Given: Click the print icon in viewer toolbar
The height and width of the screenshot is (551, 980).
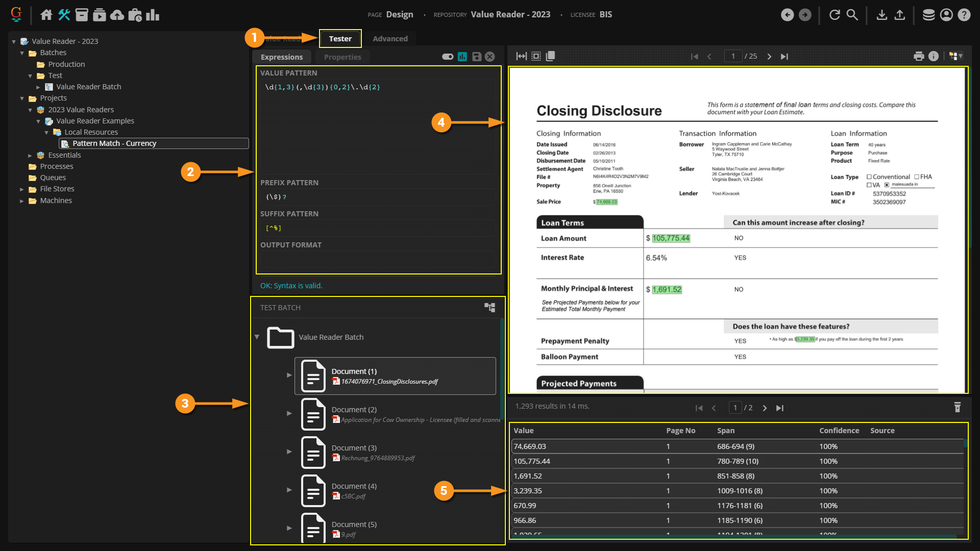Looking at the screenshot, I should click(x=918, y=57).
